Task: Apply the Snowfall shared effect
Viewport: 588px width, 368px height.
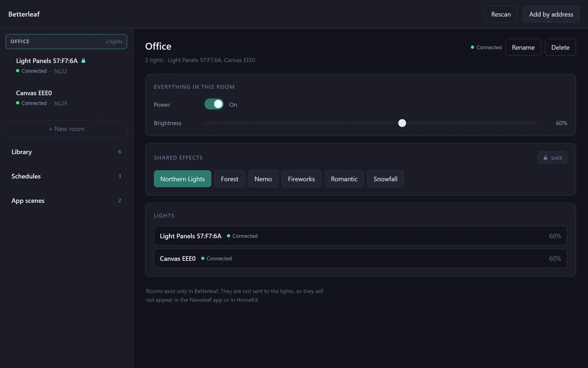Action: [385, 179]
